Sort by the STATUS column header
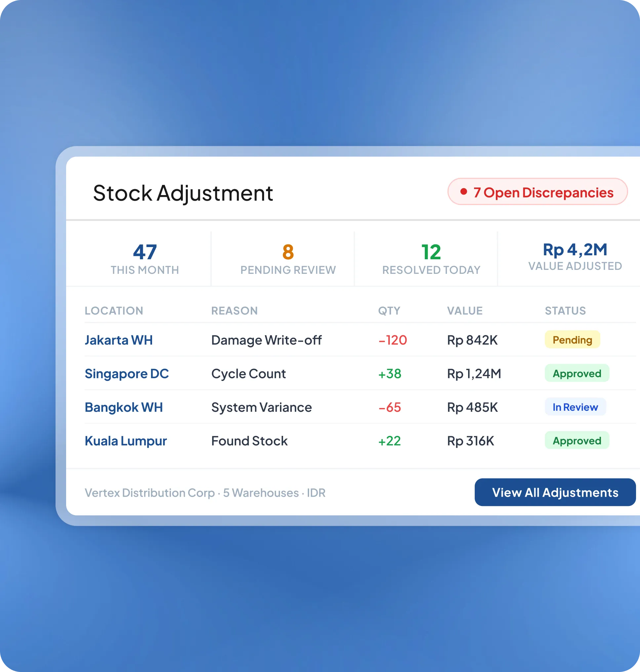Viewport: 640px width, 672px height. click(x=565, y=311)
